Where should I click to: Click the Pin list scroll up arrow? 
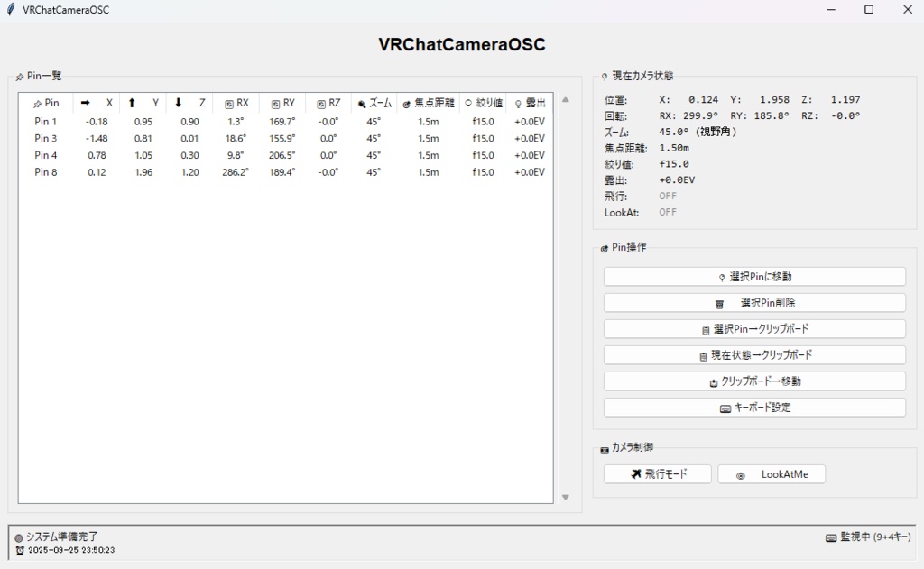566,100
